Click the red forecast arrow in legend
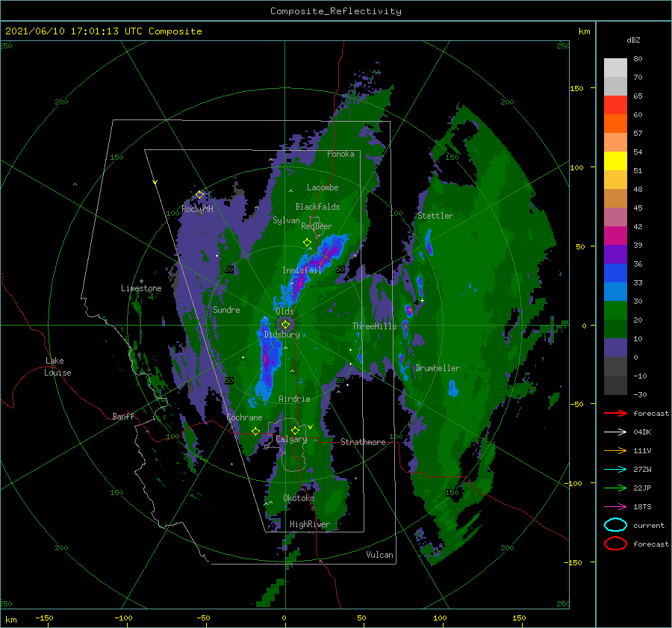The height and width of the screenshot is (628, 672). tap(615, 413)
